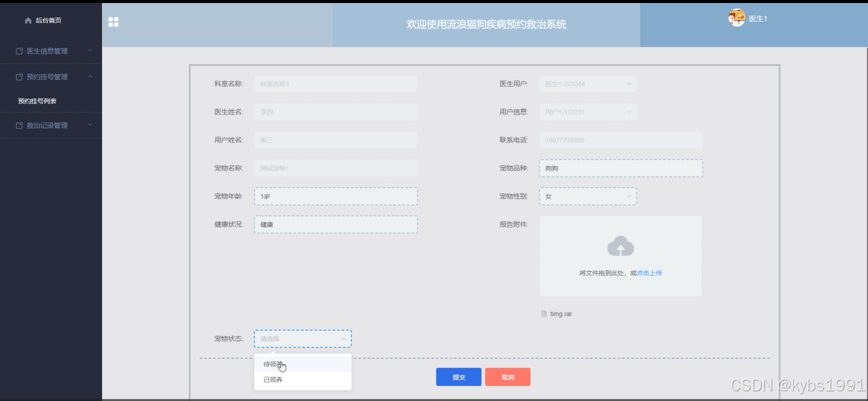Click the file upload drop area

coord(621,256)
